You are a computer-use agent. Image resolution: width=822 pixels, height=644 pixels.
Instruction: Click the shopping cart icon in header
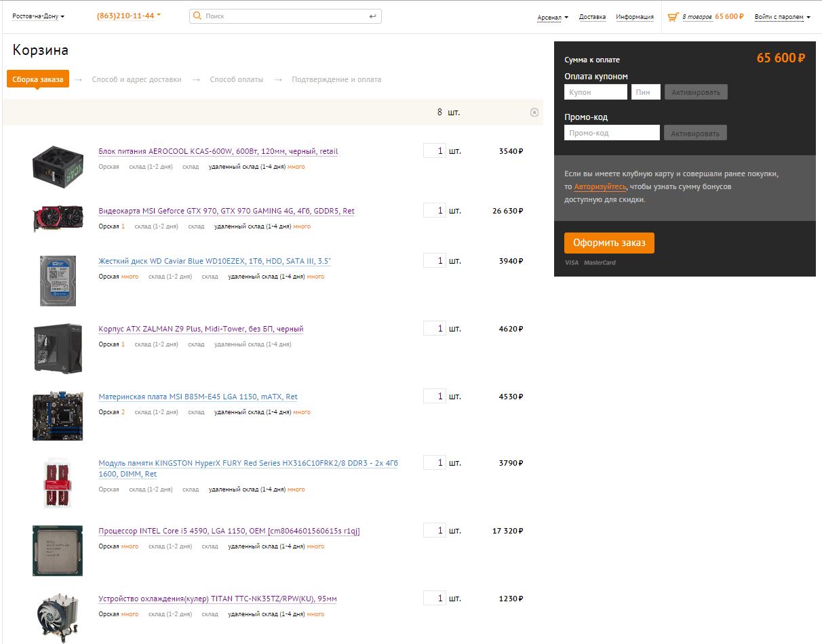tap(673, 17)
